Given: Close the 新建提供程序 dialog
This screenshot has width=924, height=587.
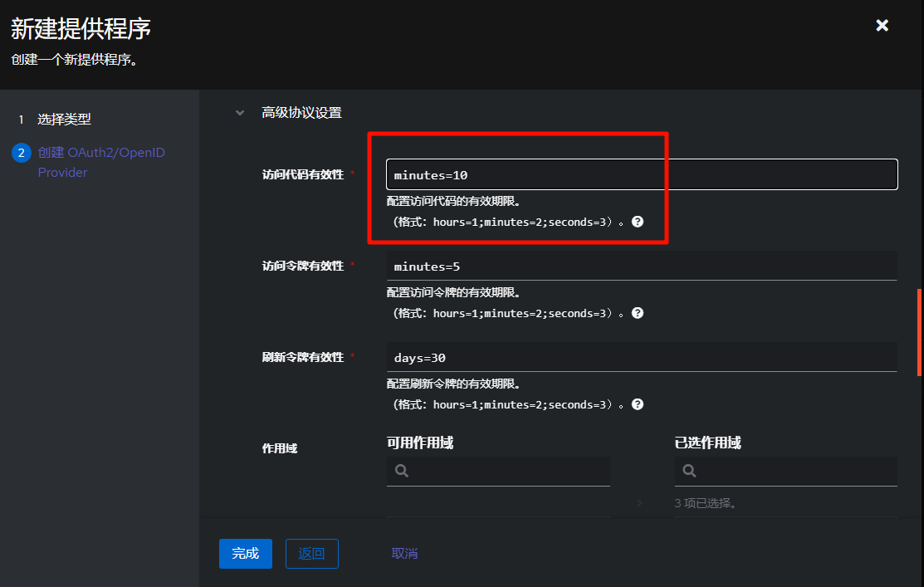Looking at the screenshot, I should click(x=882, y=26).
